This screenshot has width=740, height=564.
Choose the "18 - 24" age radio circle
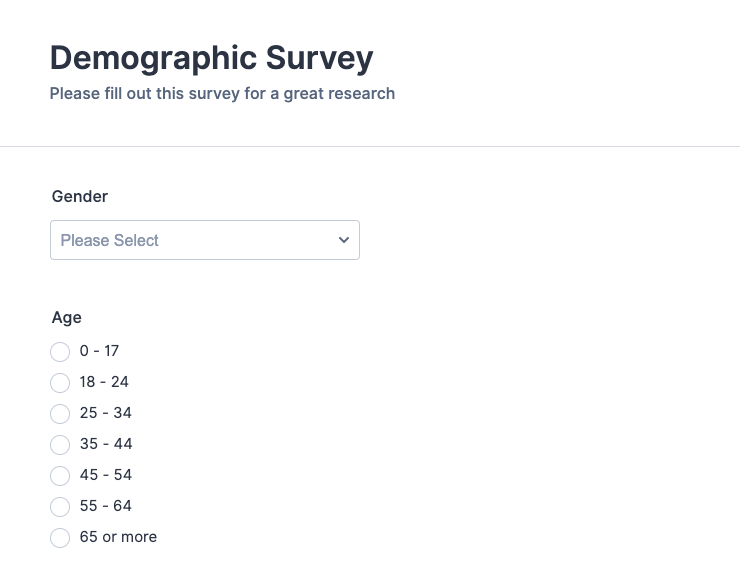[60, 383]
